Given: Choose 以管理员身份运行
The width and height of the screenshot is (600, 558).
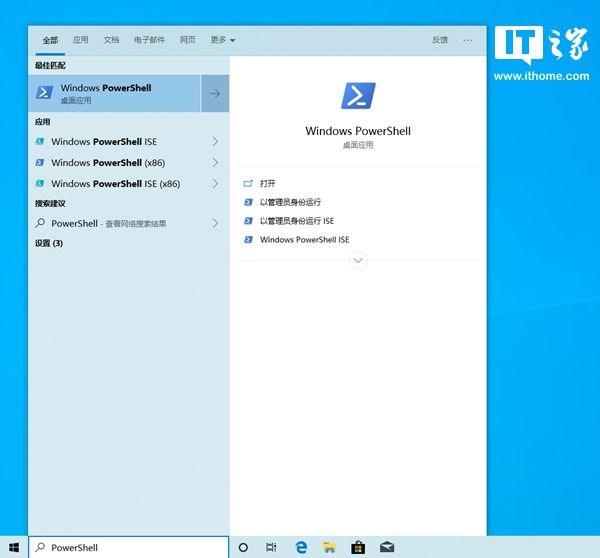Looking at the screenshot, I should click(x=290, y=202).
